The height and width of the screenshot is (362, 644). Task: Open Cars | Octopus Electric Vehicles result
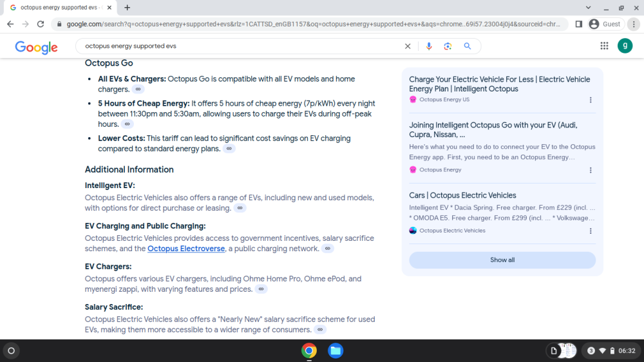coord(462,196)
